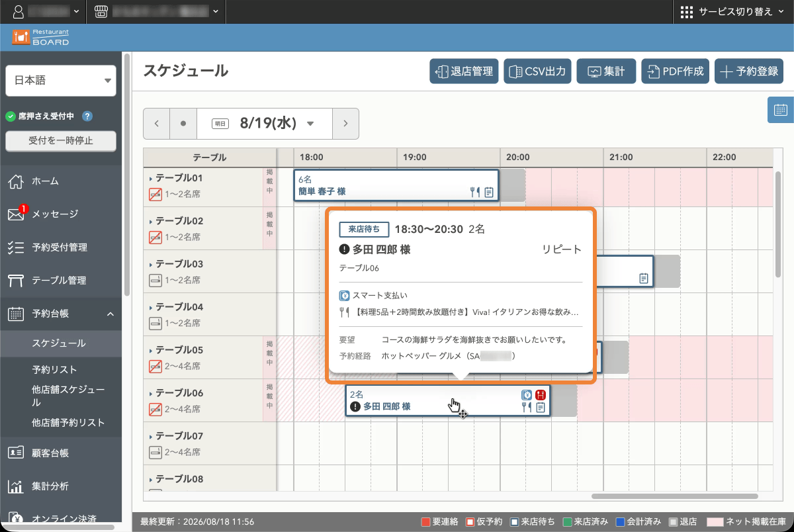Click スマート支払い icon in popup
Screen dimensions: 794x532
344,296
